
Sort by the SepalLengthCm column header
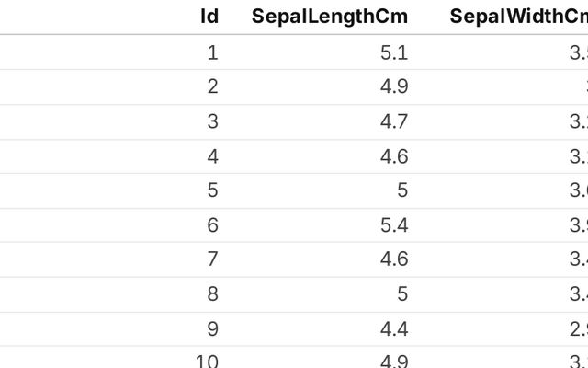point(331,17)
